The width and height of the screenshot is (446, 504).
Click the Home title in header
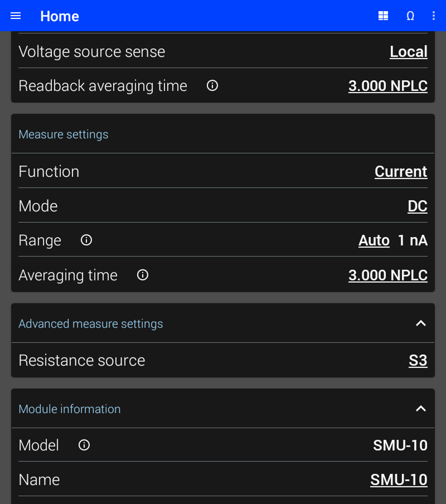[60, 16]
